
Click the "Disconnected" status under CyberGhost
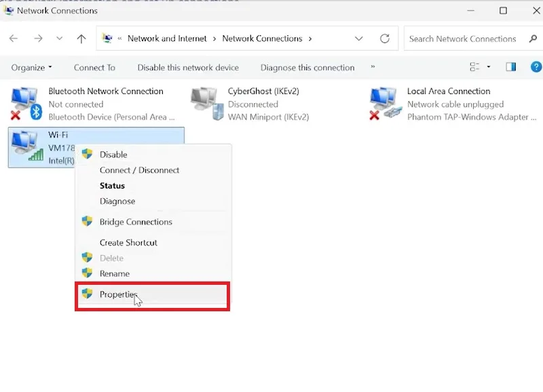252,104
